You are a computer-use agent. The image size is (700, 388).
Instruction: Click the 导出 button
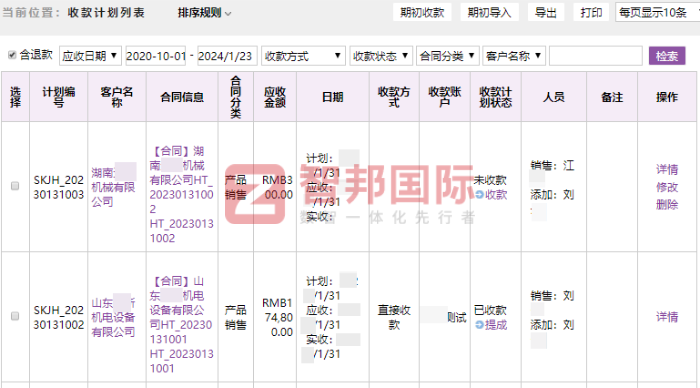click(x=546, y=13)
